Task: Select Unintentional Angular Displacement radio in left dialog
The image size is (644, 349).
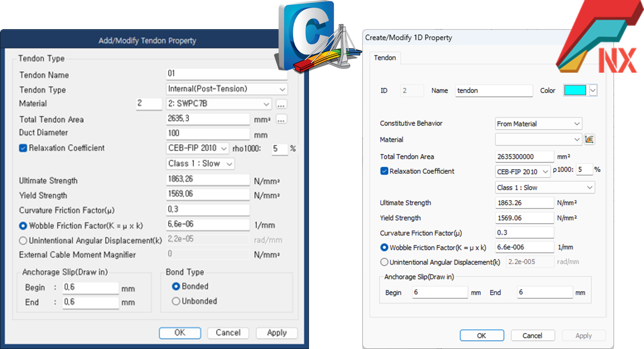Action: coord(23,241)
